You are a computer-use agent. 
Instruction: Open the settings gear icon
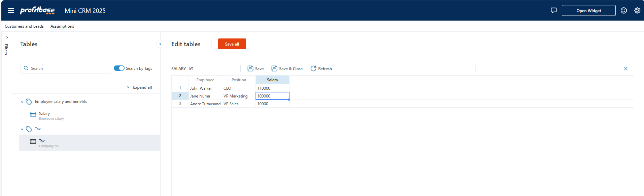(637, 10)
